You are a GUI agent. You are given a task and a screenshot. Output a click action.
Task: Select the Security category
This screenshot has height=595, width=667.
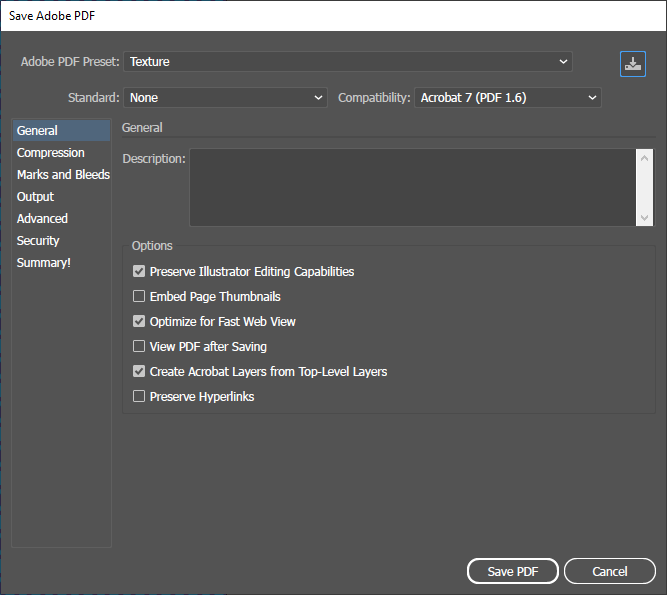[x=61, y=241]
